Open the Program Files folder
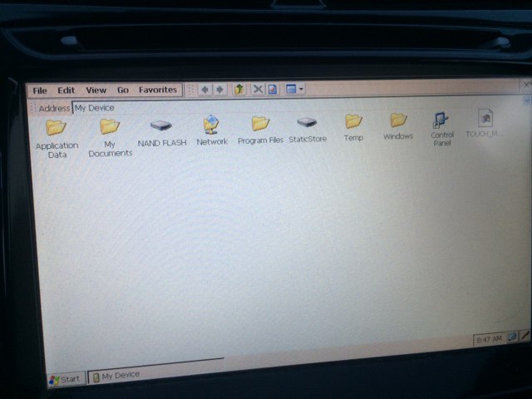This screenshot has height=399, width=532. pos(260,124)
